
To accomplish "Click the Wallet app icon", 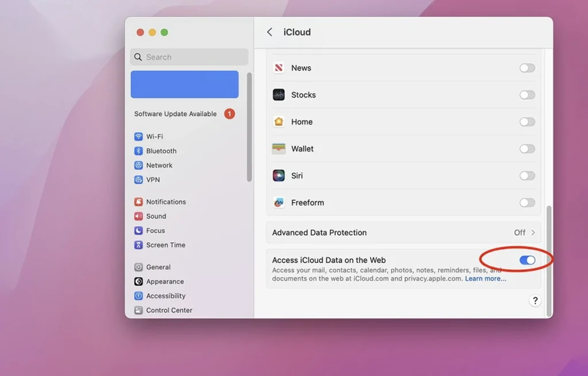I will (278, 149).
